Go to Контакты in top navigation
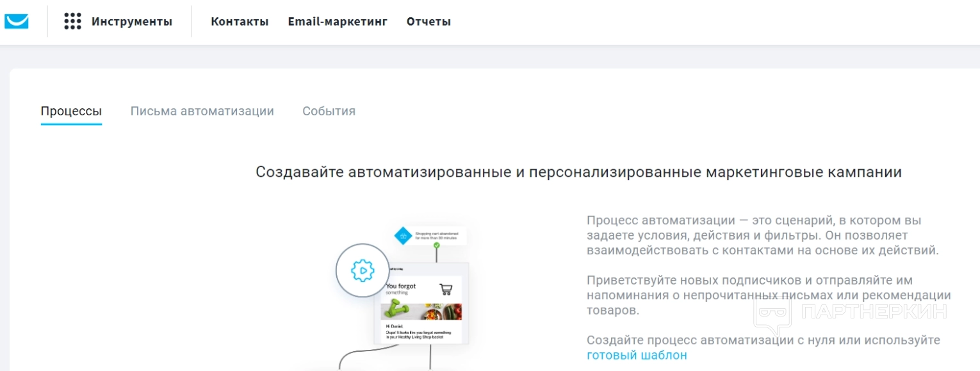Screen dimensions: 980x371 tap(240, 21)
